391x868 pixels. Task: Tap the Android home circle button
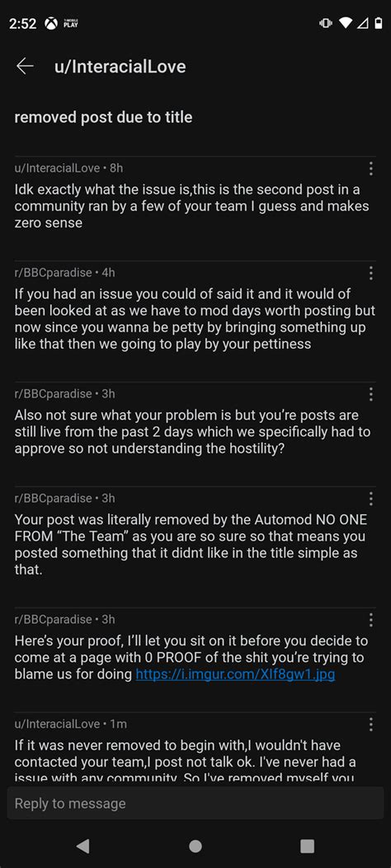point(195,846)
